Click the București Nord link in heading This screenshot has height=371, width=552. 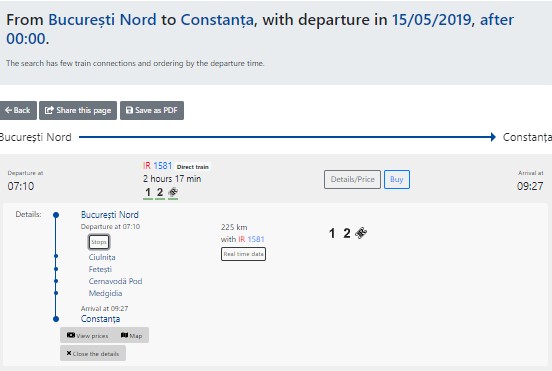pyautogui.click(x=102, y=20)
